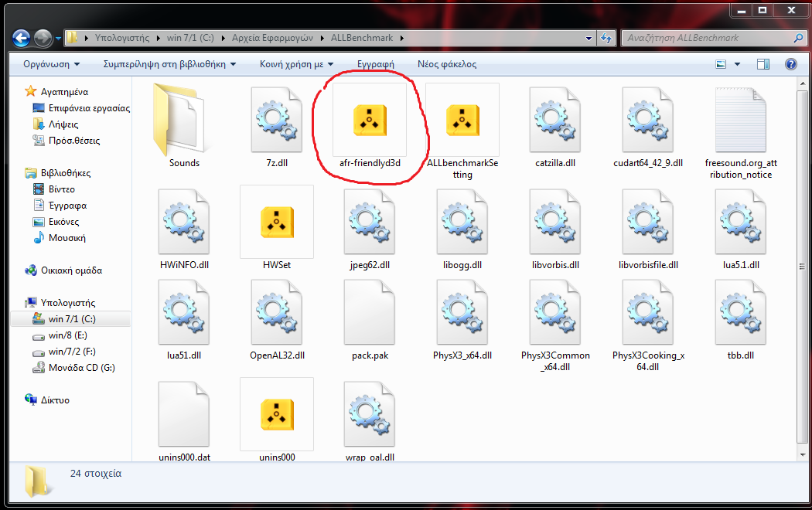
Task: Click the scrollbar down arrow
Action: [x=803, y=454]
